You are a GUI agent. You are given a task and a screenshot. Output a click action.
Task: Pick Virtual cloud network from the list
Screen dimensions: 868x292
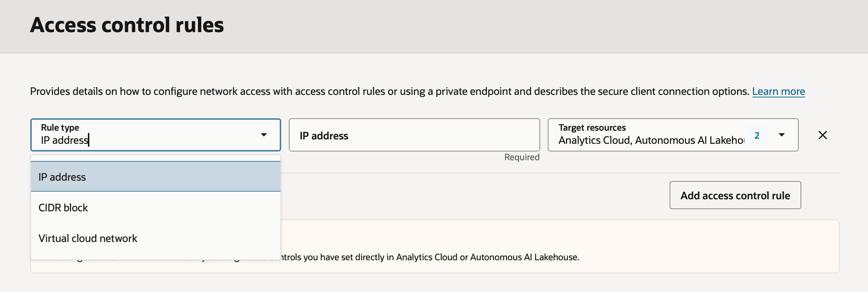[156, 238]
